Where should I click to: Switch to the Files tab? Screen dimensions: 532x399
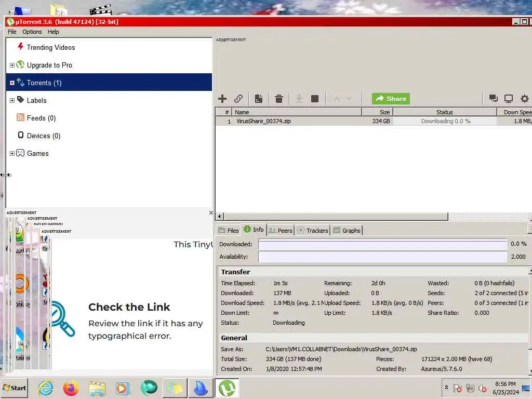pos(229,230)
